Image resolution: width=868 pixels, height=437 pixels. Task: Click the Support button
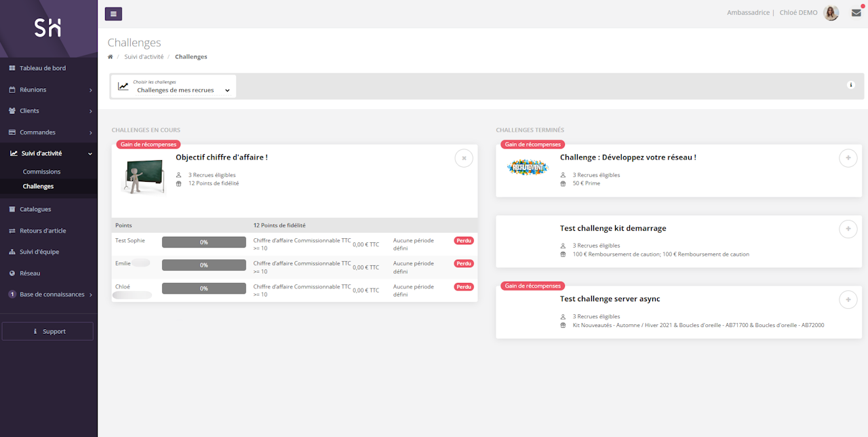click(48, 331)
